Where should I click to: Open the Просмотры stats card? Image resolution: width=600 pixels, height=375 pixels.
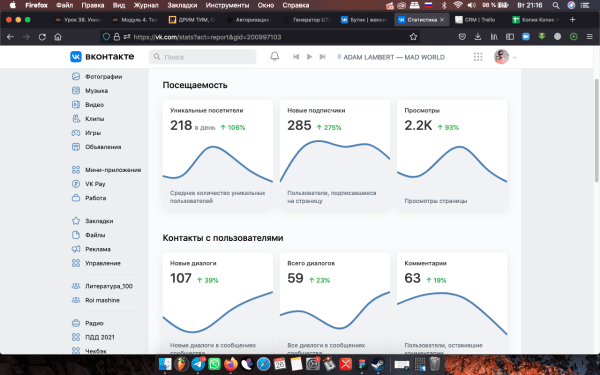(452, 155)
